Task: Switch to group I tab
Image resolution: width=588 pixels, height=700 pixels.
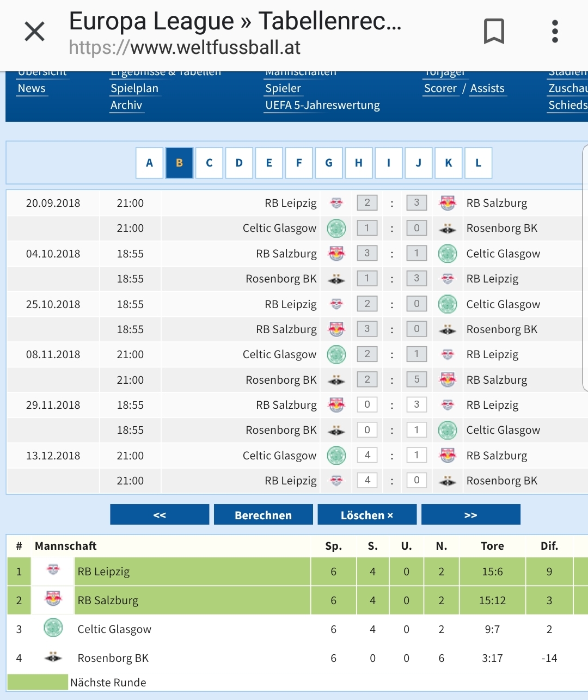Action: click(x=389, y=163)
